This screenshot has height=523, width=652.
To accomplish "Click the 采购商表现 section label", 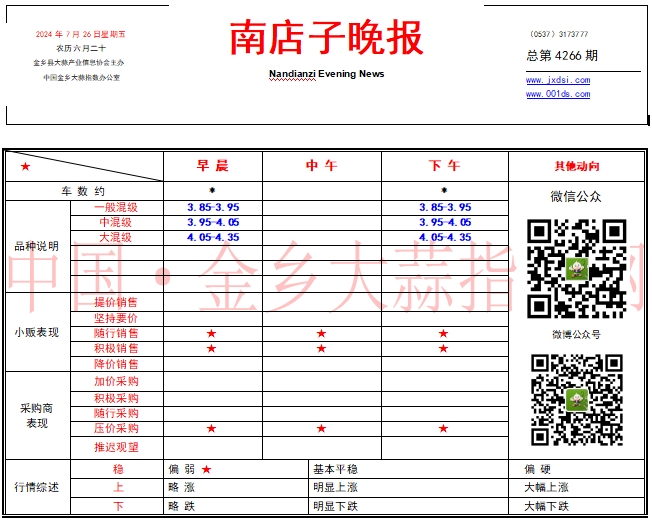I will tap(37, 415).
